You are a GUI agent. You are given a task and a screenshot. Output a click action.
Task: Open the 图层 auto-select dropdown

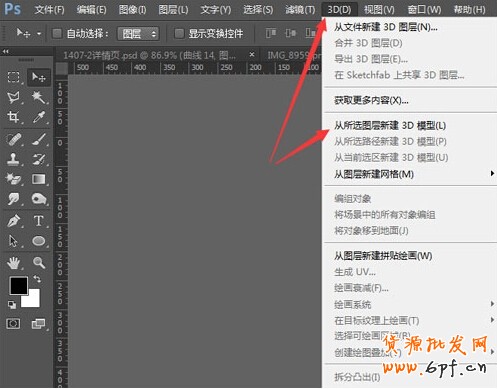click(x=138, y=34)
